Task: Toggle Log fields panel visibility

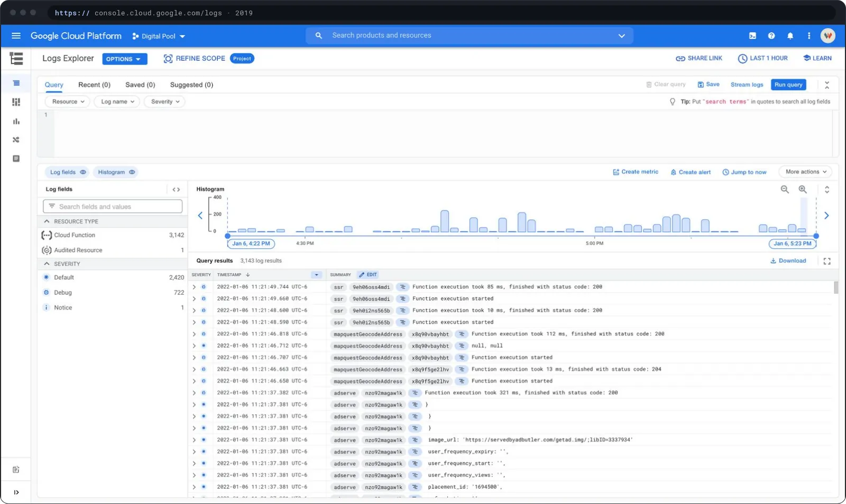Action: coord(67,172)
